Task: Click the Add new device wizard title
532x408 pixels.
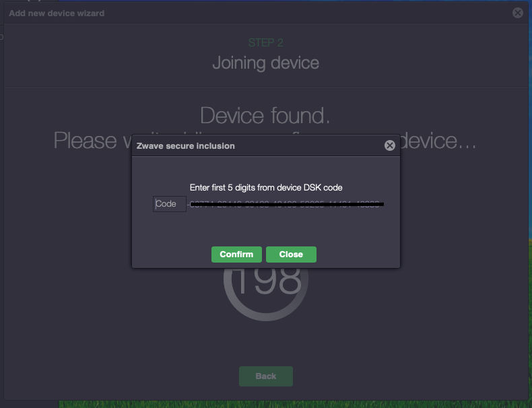Action: pos(57,13)
